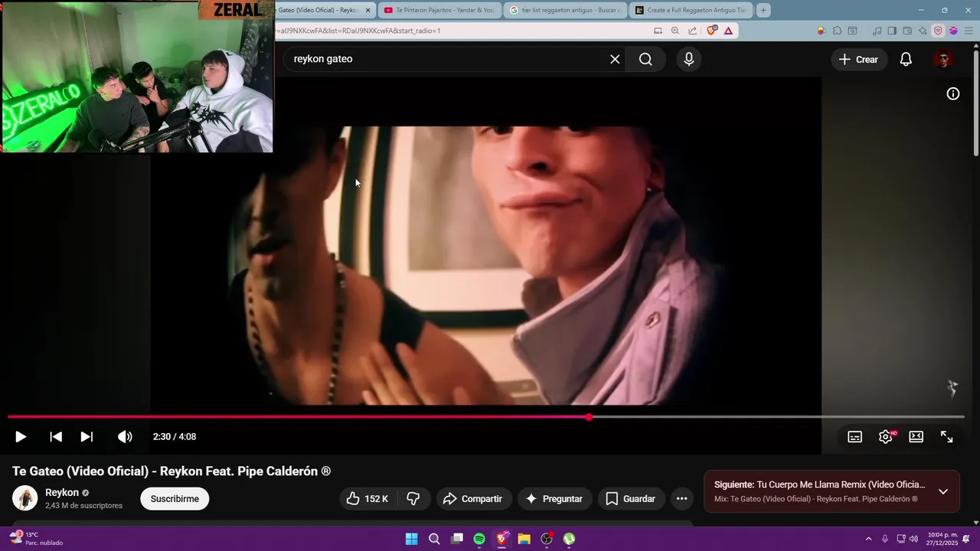Open the music note playlist icon in browser toolbar

pyautogui.click(x=877, y=31)
